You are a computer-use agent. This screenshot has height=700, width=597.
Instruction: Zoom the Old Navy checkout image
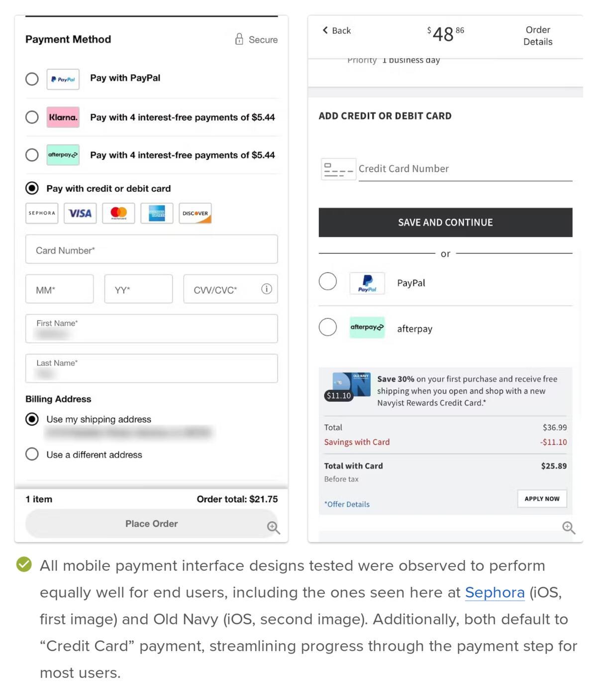(x=568, y=527)
